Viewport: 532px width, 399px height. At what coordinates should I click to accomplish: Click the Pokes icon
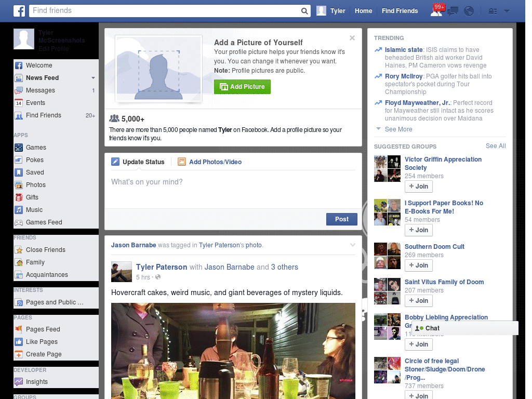[19, 160]
